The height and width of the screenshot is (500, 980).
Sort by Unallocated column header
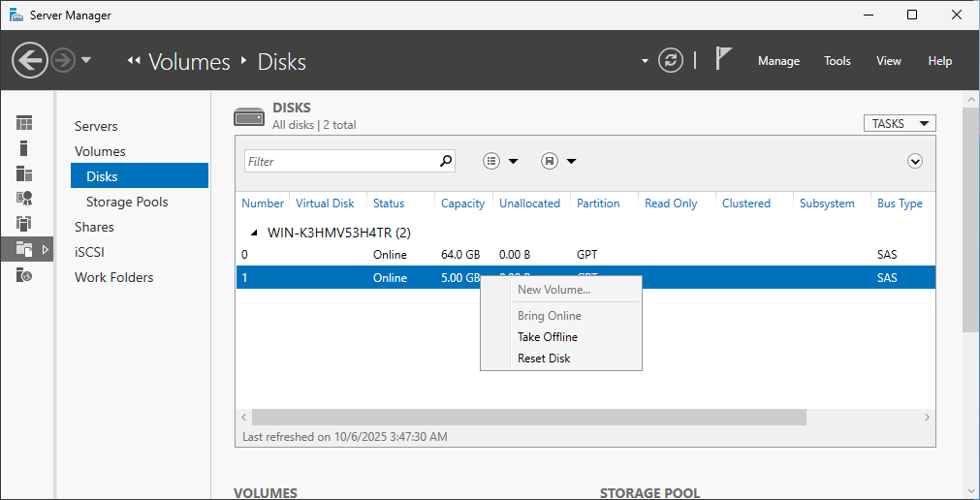529,203
